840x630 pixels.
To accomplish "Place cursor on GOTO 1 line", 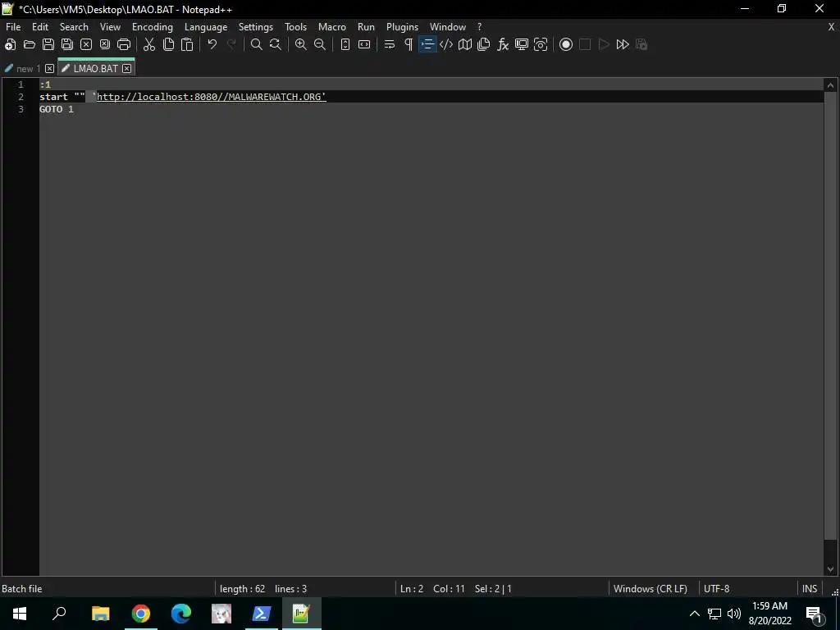I will tap(57, 109).
